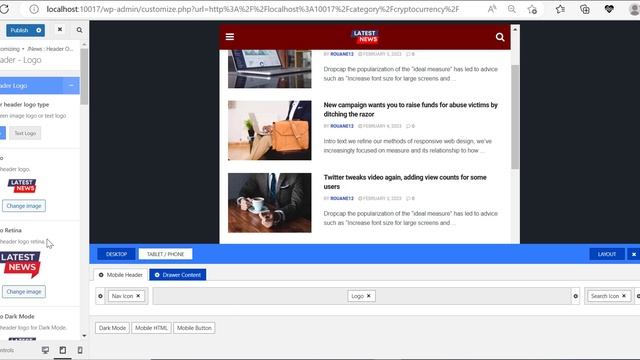The width and height of the screenshot is (640, 360).
Task: Close header builder panel X button
Action: tap(634, 254)
